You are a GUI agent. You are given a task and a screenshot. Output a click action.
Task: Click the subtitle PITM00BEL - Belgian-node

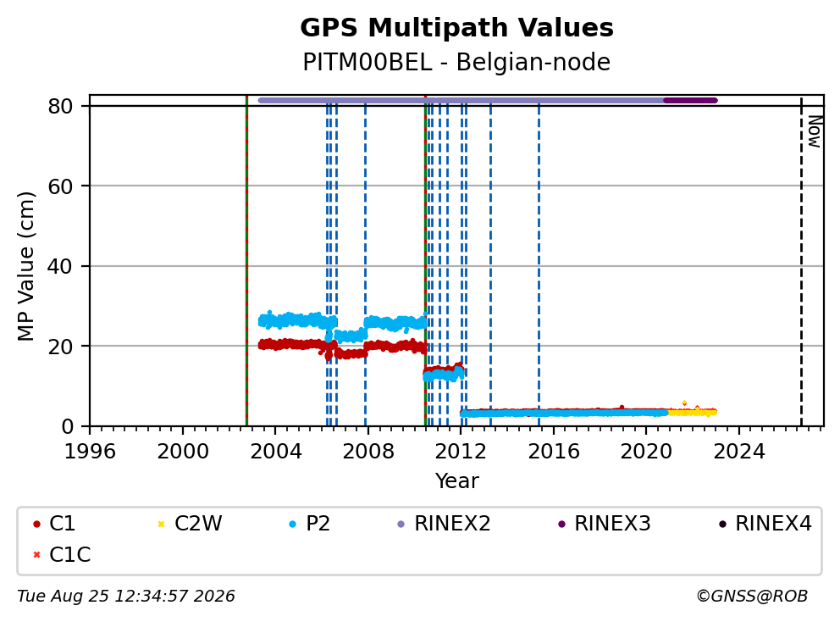456,62
